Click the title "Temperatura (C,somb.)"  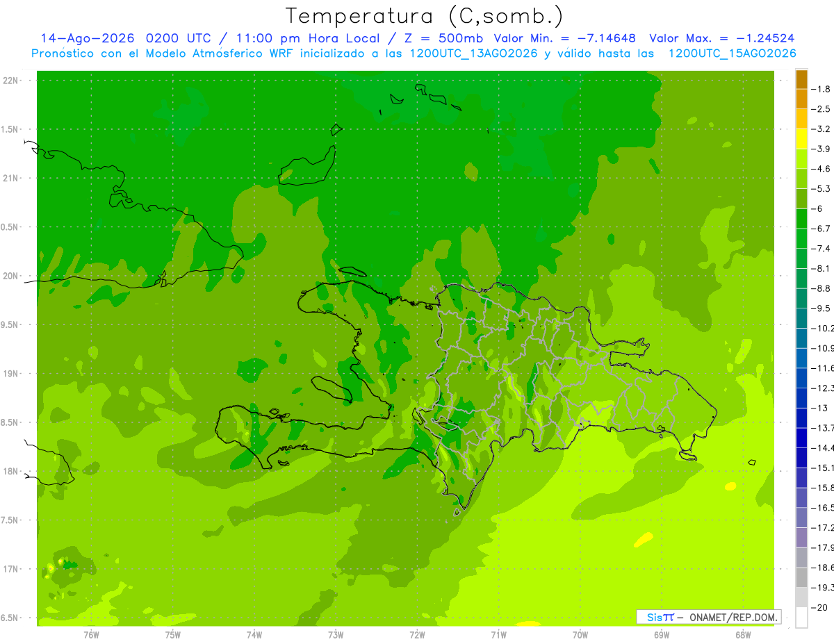[425, 16]
